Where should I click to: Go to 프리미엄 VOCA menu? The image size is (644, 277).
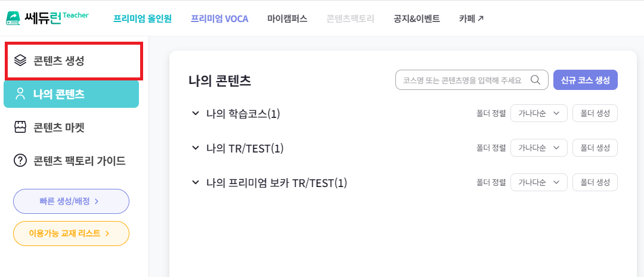pos(219,18)
